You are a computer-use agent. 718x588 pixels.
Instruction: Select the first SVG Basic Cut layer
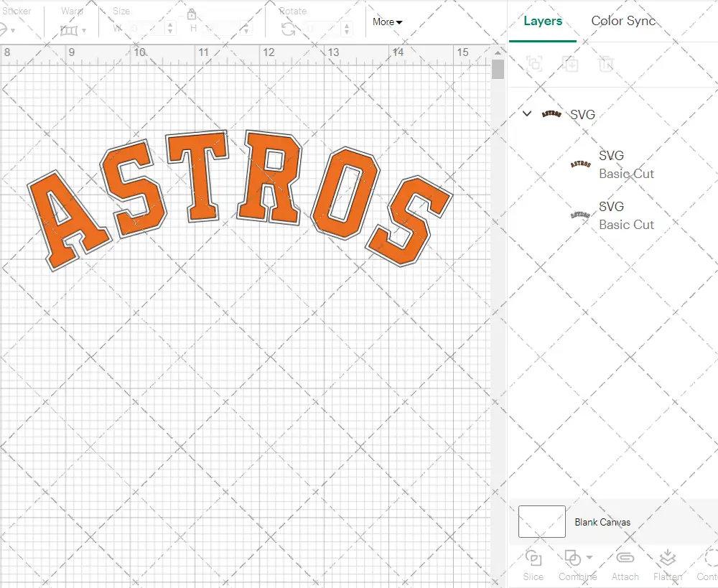click(x=625, y=164)
